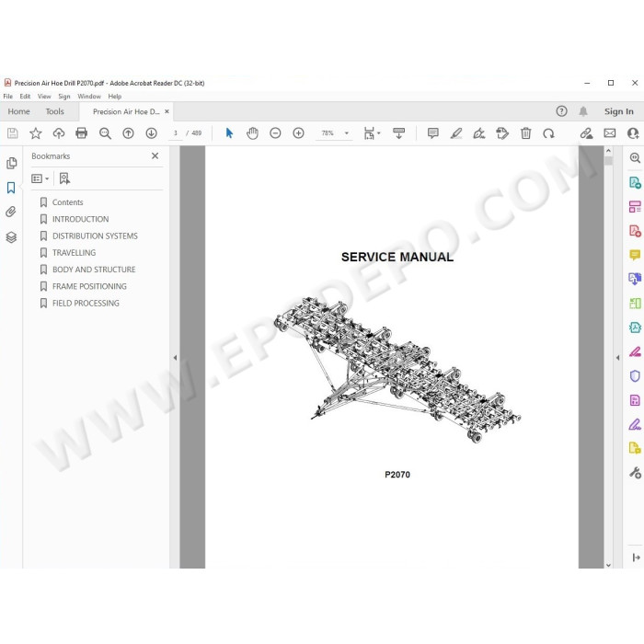Close the Precision Air Hoe document tab
Image resolution: width=644 pixels, height=644 pixels.
(x=167, y=111)
